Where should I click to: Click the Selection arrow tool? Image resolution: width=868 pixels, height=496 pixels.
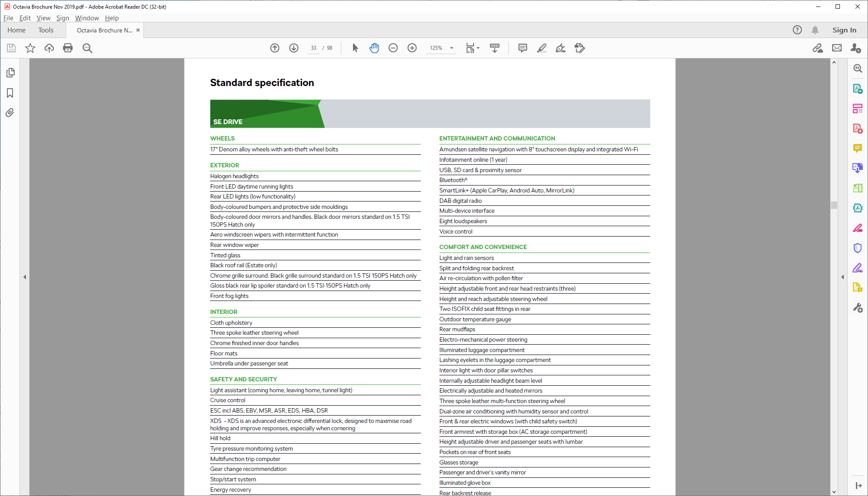pyautogui.click(x=355, y=48)
